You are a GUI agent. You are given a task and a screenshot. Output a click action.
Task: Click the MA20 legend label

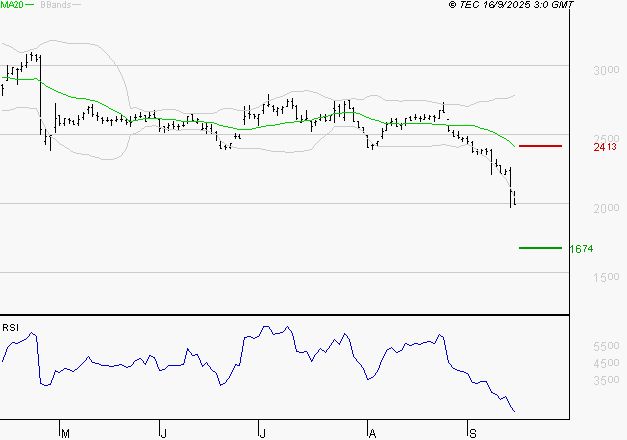click(x=14, y=5)
